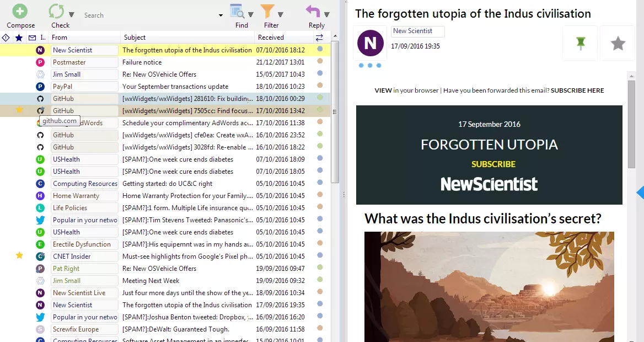Click the New Scientist sender avatar in preview

371,43
